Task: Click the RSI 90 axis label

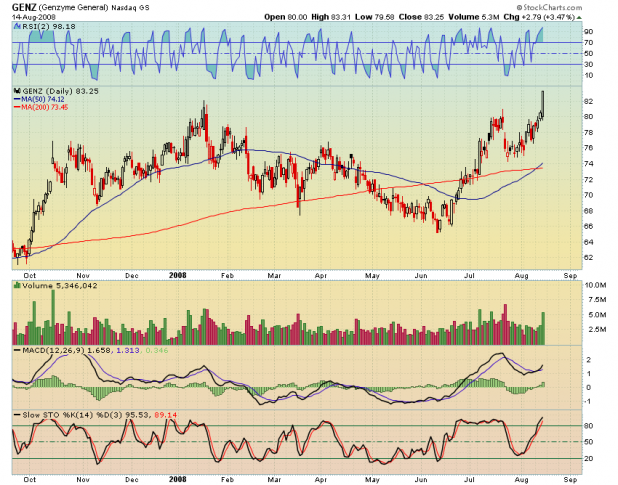Action: pos(590,31)
